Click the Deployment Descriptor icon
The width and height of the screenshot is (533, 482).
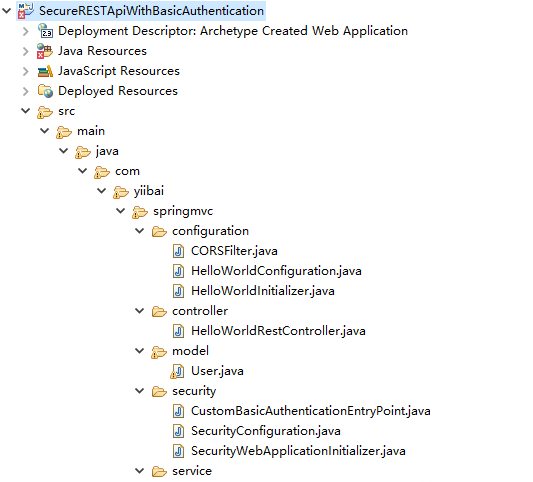click(x=45, y=31)
